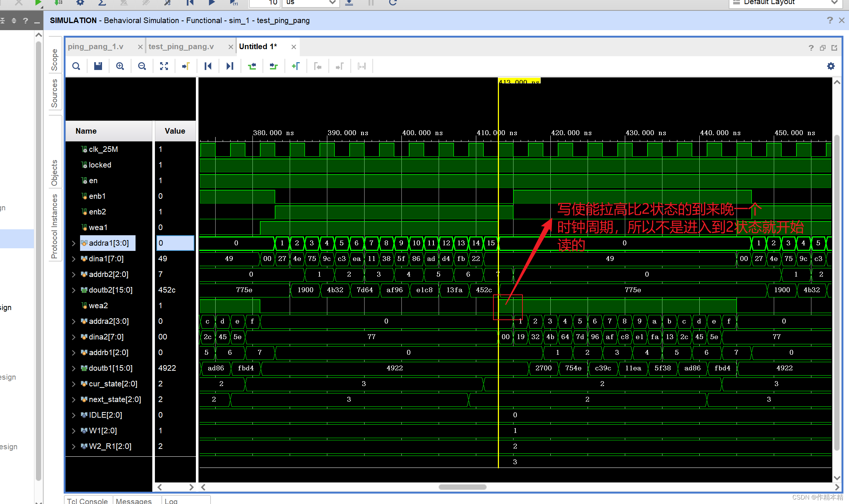Click the simulation runtime input field

click(264, 3)
